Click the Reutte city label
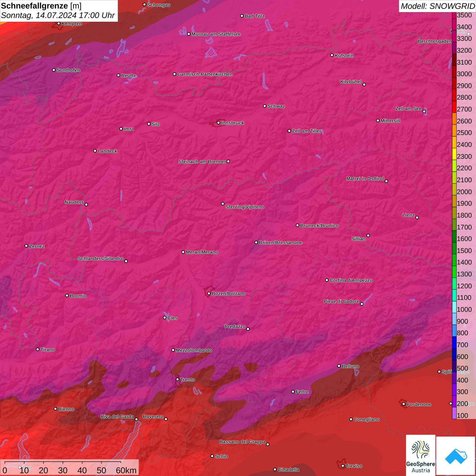This screenshot has width=476, height=476. 129,75
